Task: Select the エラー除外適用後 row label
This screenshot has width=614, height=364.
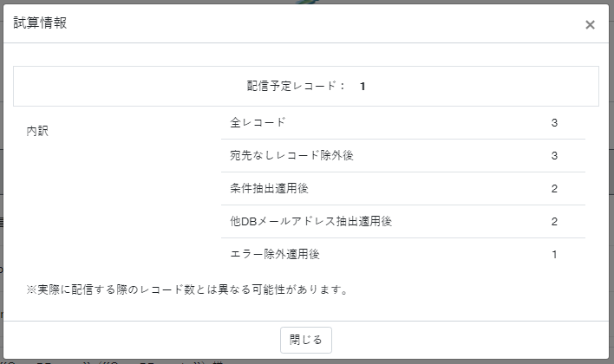Action: coord(275,254)
